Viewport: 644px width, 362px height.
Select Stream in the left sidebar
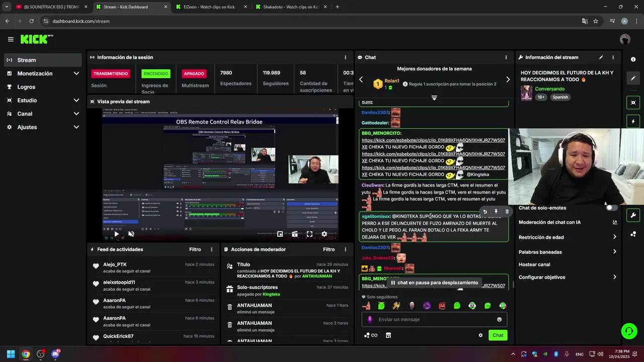coord(43,60)
